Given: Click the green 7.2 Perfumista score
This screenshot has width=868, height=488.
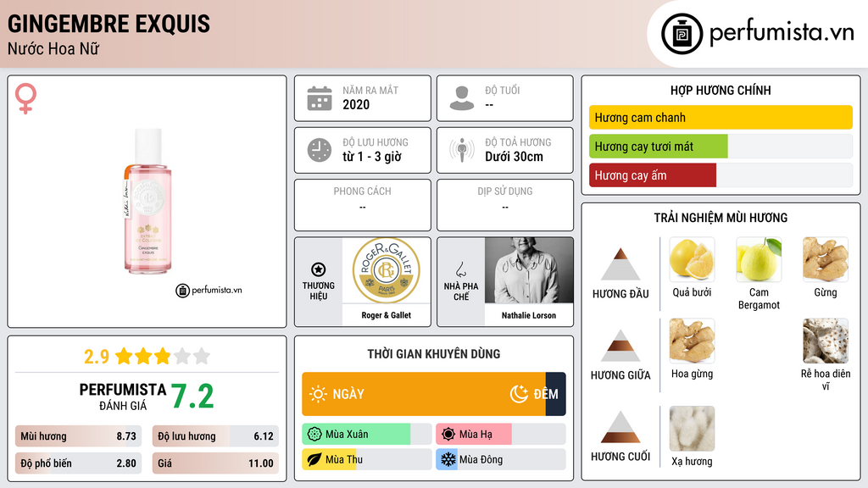Looking at the screenshot, I should tap(192, 396).
